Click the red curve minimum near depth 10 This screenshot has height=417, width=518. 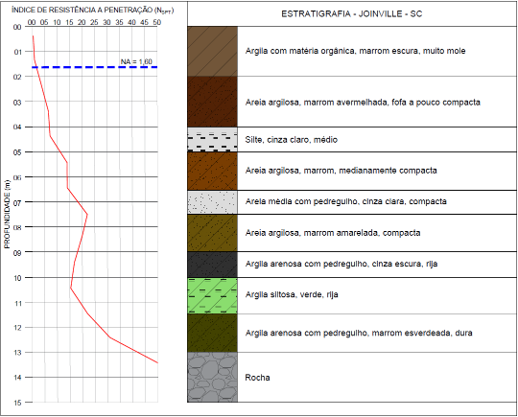point(71,288)
